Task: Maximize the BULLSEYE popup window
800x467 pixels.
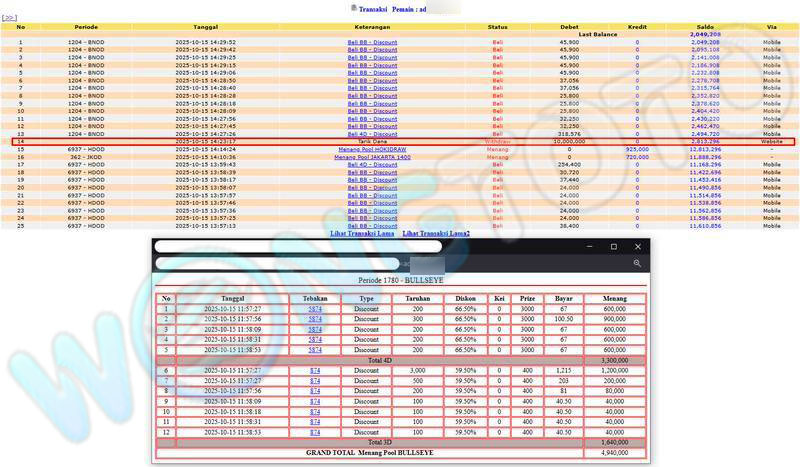Action: [613, 246]
